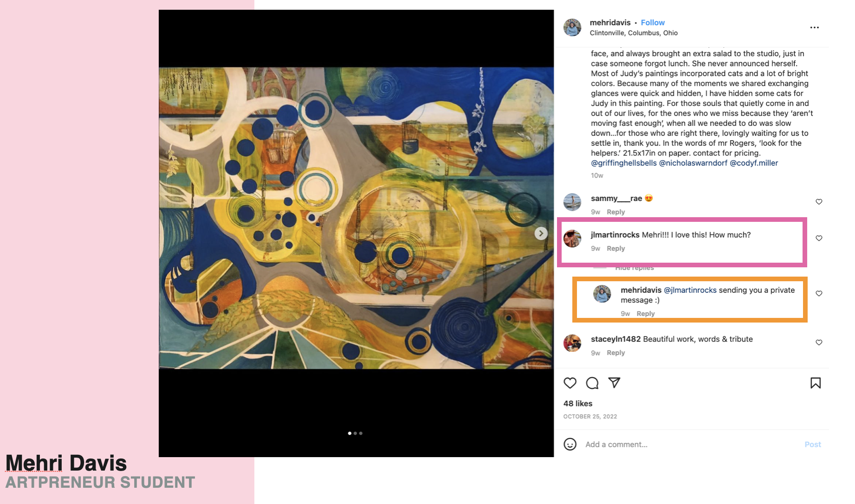The image size is (855, 504).
Task: Collapse replies with Hide replies
Action: click(635, 268)
